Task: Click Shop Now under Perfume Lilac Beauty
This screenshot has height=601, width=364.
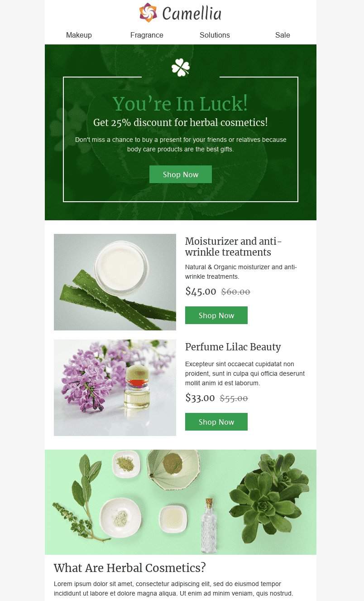Action: point(216,422)
